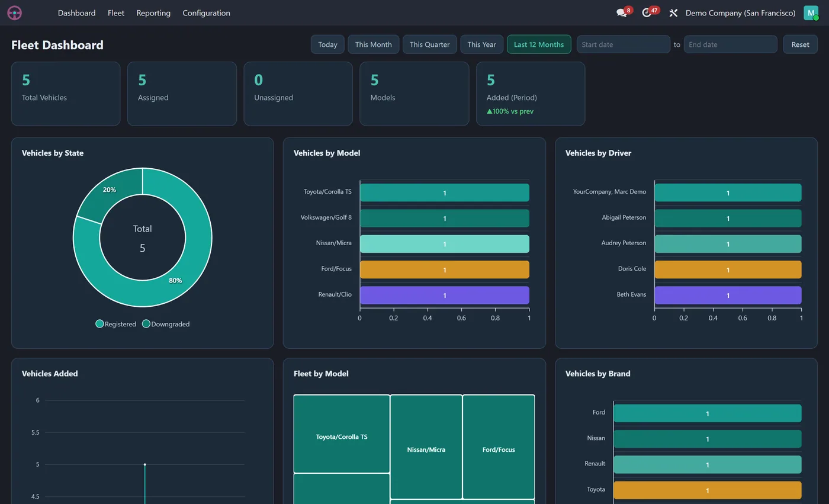Filter dashboard by Today
Screen dimensions: 829x504
tap(327, 44)
